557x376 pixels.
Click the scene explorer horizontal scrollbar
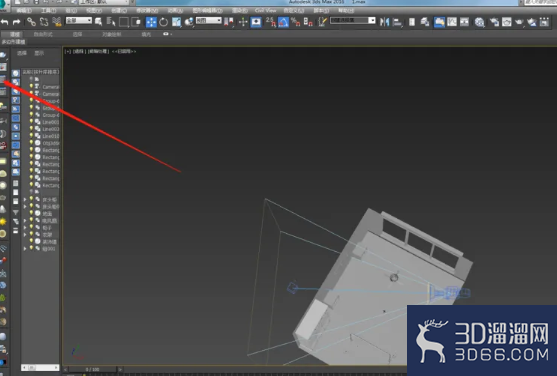point(40,367)
